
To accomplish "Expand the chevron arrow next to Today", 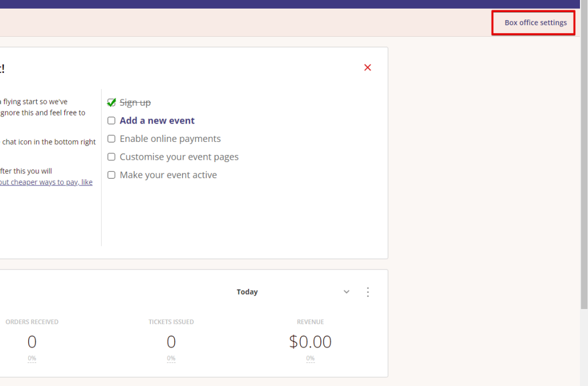I will [x=346, y=292].
